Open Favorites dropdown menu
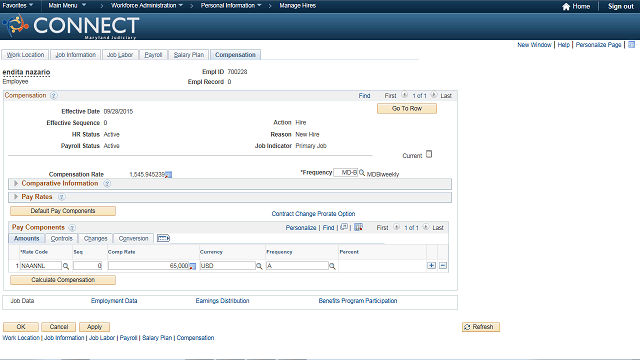 pyautogui.click(x=18, y=6)
